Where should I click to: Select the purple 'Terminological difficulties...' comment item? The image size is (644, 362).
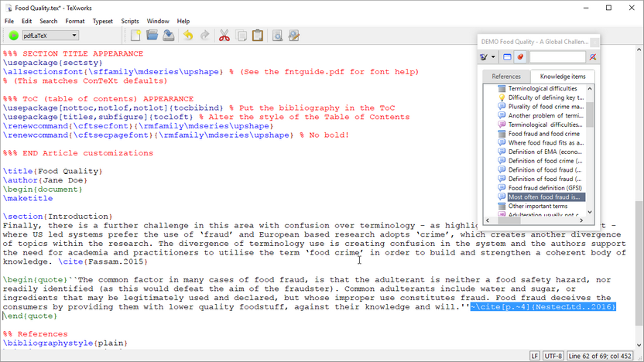pyautogui.click(x=546, y=125)
